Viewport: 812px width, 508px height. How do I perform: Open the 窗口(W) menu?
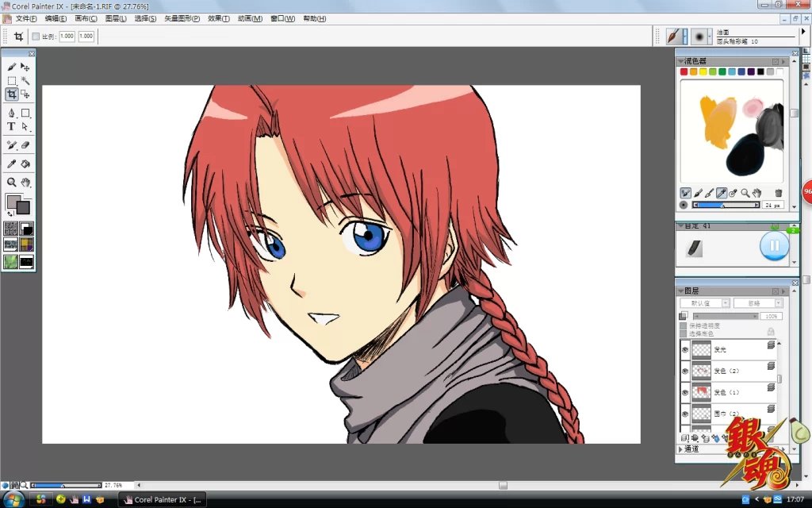click(x=282, y=19)
